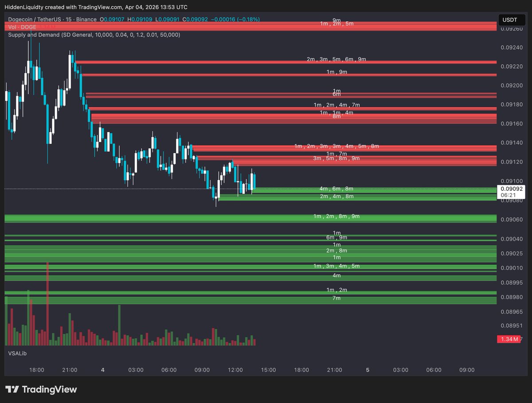Image resolution: width=532 pixels, height=403 pixels.
Task: Select green zone label '1m , 3m , 4m , 5m'
Action: [x=336, y=266]
